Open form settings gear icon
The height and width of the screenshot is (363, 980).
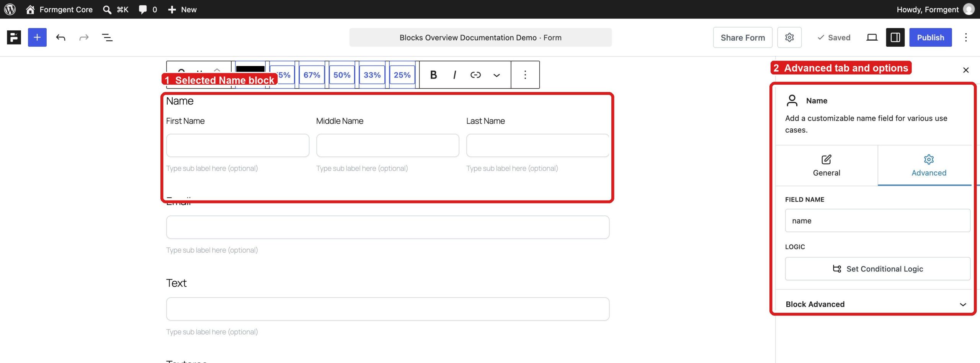coord(789,37)
